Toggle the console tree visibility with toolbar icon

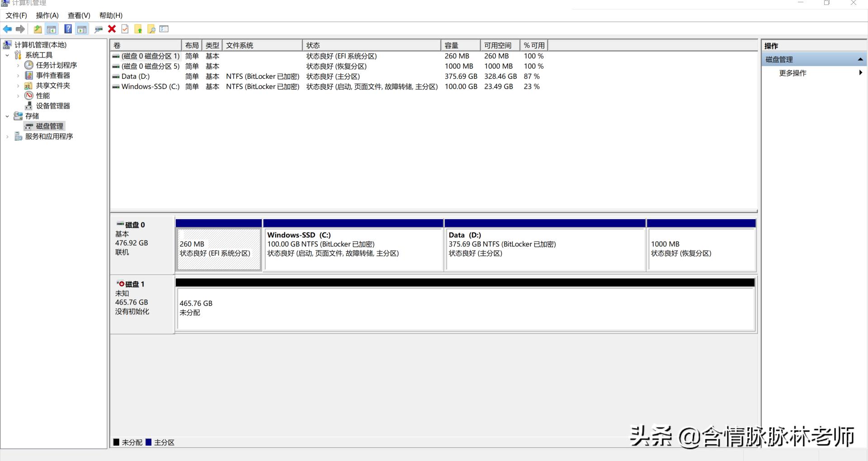52,29
